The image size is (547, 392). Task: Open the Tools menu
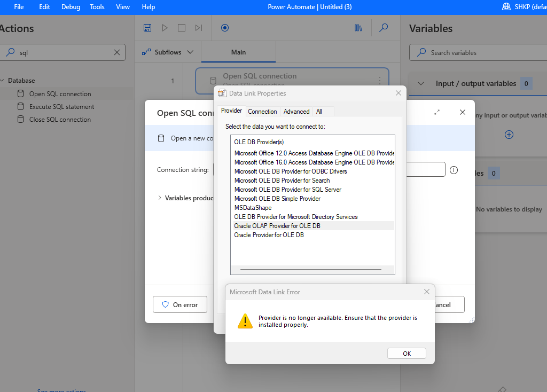coord(97,7)
